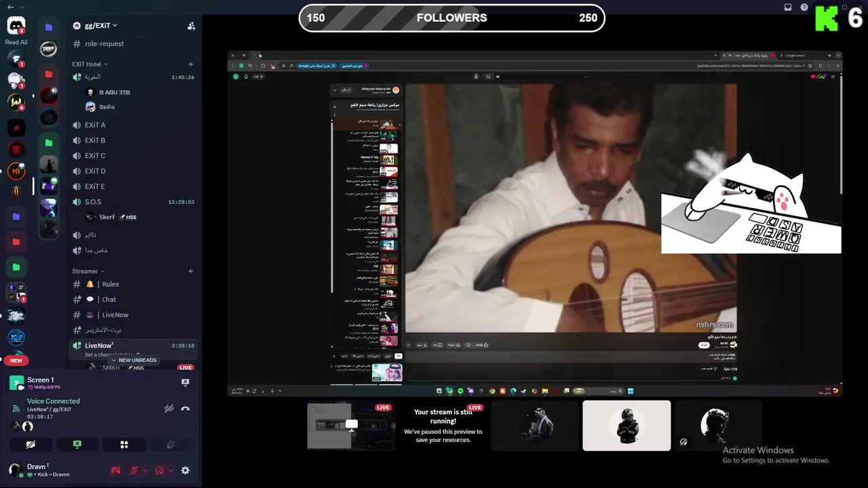The height and width of the screenshot is (488, 868).
Task: Open the soundboard button
Action: pos(171,445)
